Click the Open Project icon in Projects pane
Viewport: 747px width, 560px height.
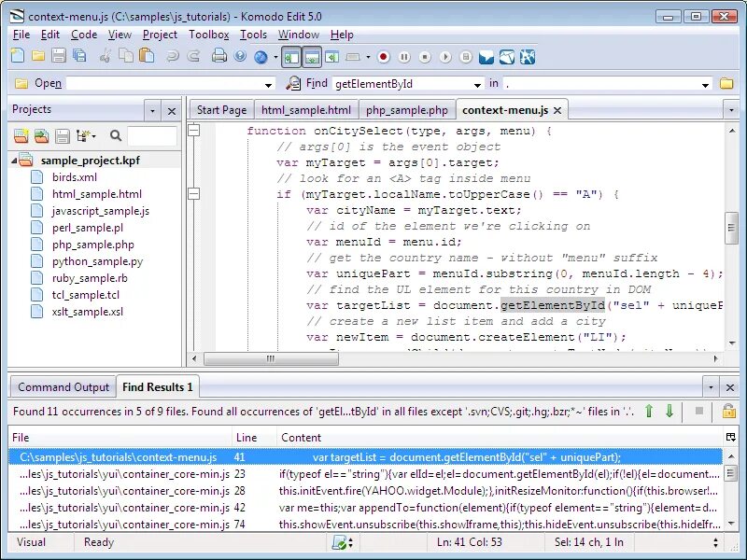click(41, 136)
